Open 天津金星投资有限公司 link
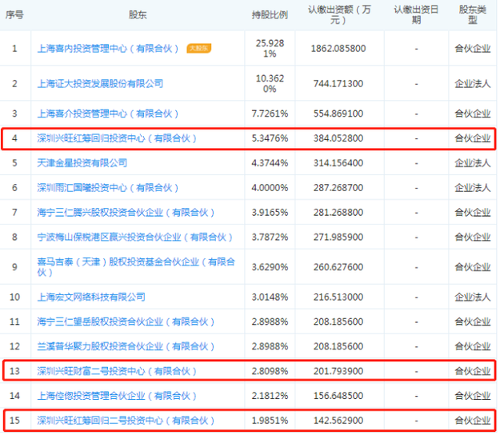Image resolution: width=504 pixels, height=435 pixels. click(x=82, y=163)
